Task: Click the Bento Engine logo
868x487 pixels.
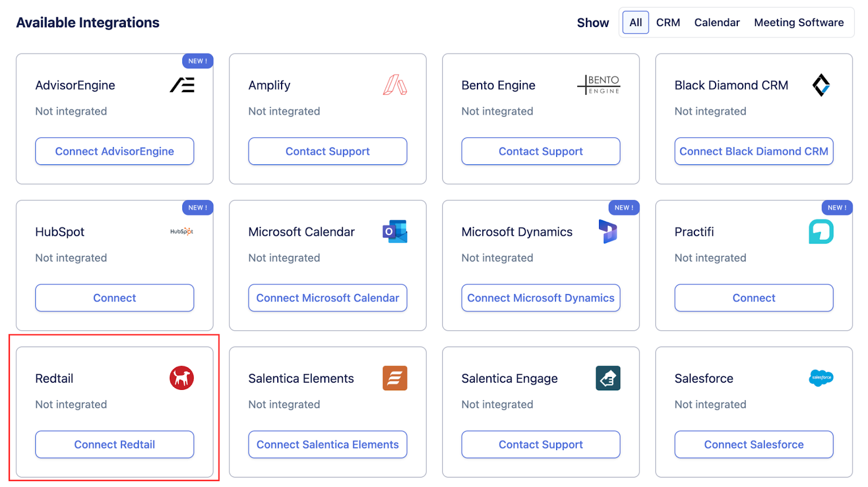Action: click(599, 85)
